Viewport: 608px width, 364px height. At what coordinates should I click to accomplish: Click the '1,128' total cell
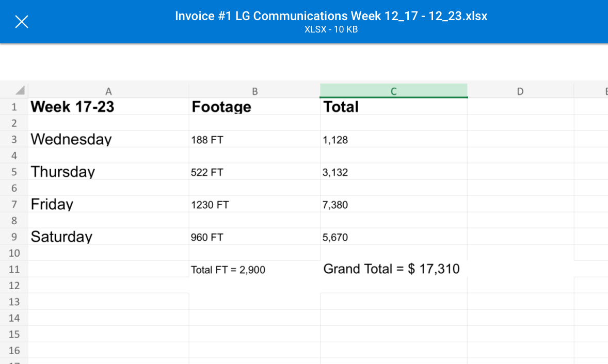(x=394, y=139)
